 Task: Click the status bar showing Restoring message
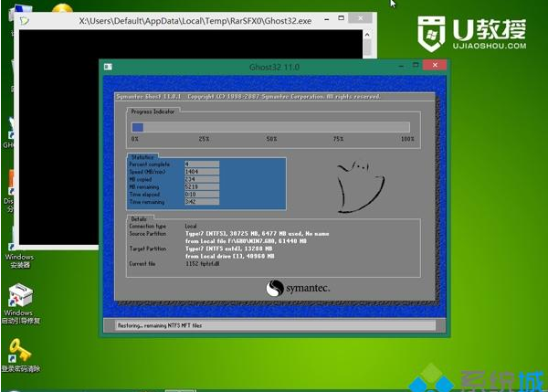[274, 324]
